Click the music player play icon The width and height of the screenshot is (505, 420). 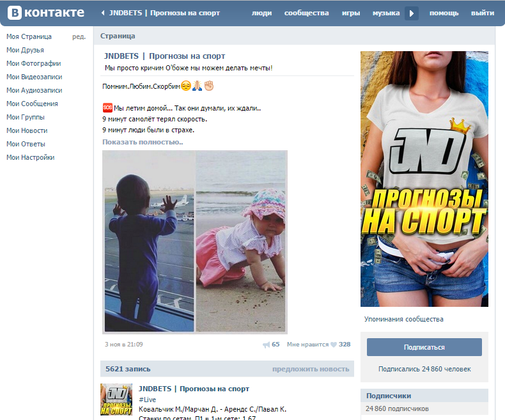click(x=412, y=13)
